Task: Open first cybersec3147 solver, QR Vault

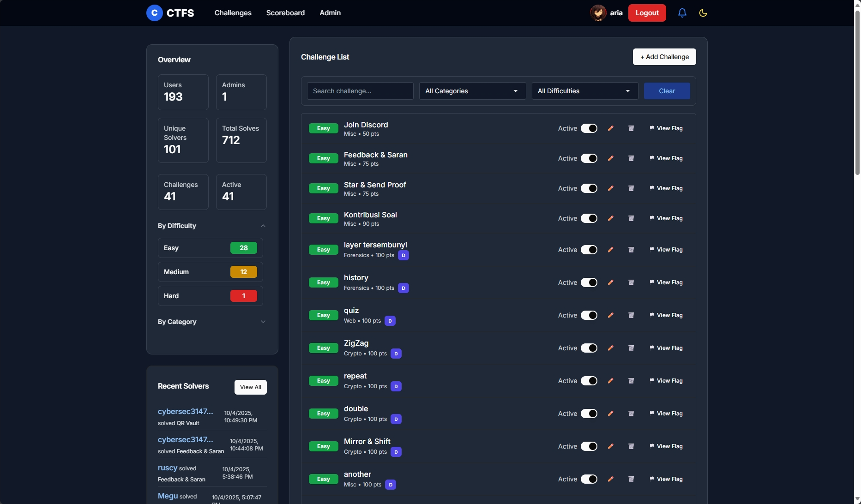Action: click(185, 411)
